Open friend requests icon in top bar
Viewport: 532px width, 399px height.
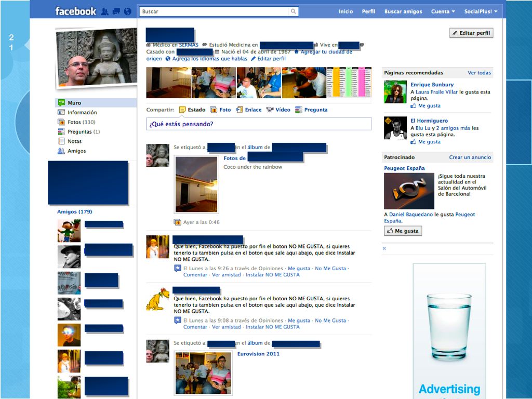[105, 11]
